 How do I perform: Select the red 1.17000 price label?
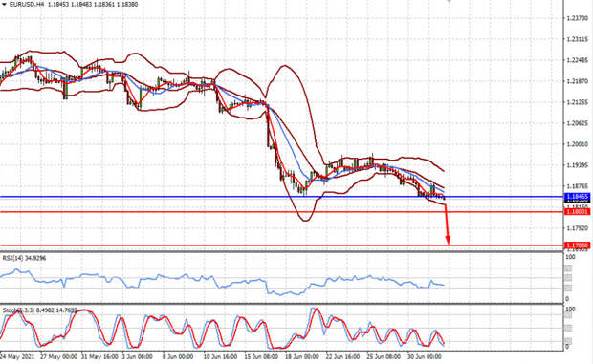click(577, 246)
